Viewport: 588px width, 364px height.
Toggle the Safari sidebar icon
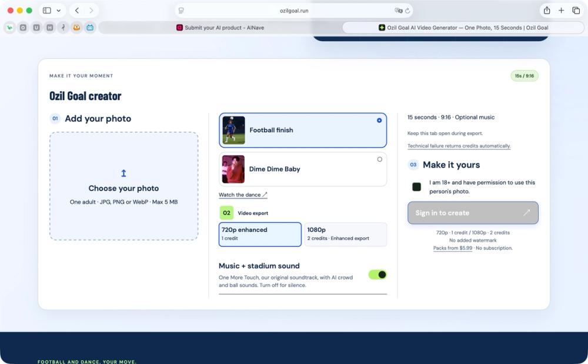tap(47, 11)
